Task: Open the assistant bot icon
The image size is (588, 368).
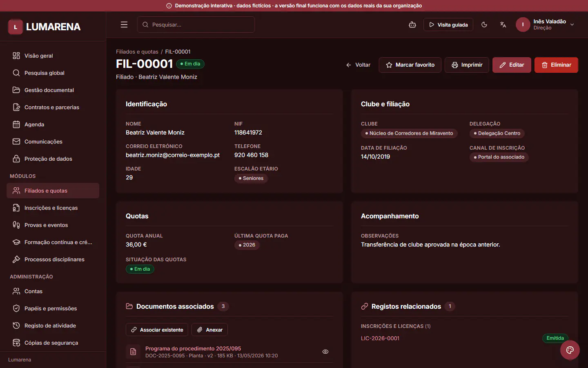Action: point(412,25)
